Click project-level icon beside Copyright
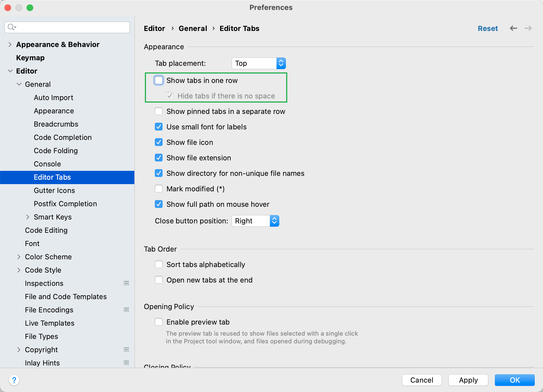The width and height of the screenshot is (543, 392). pyautogui.click(x=126, y=349)
